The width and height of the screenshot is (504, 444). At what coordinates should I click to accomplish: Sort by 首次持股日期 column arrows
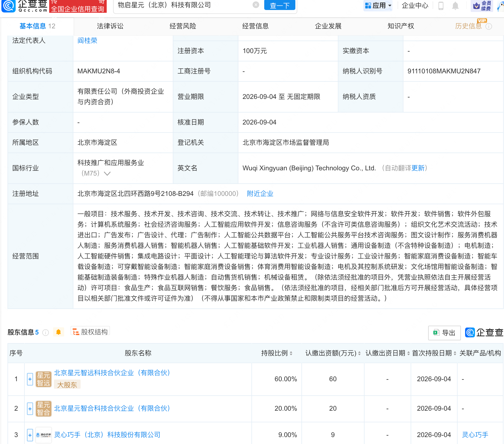click(x=455, y=353)
